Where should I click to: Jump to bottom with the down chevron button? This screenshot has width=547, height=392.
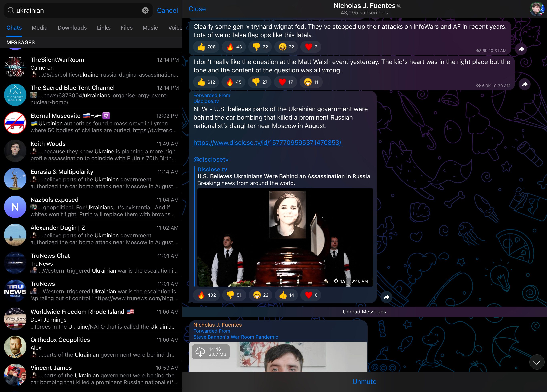(x=537, y=362)
